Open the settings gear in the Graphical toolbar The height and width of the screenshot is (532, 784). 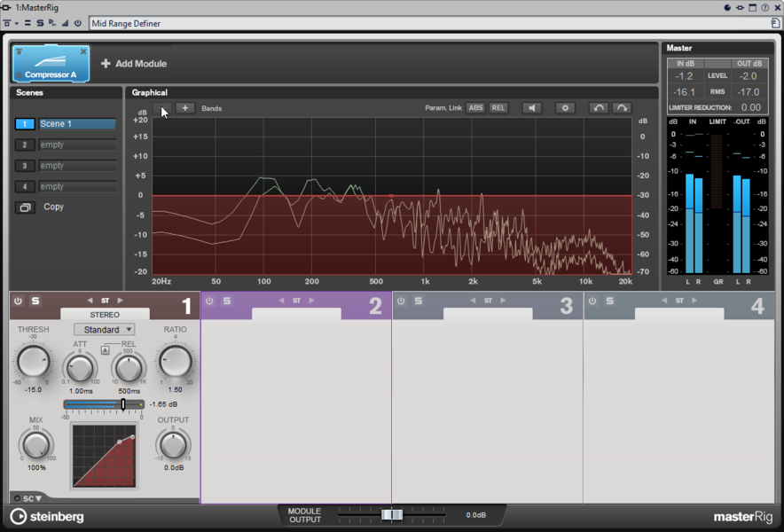click(565, 108)
